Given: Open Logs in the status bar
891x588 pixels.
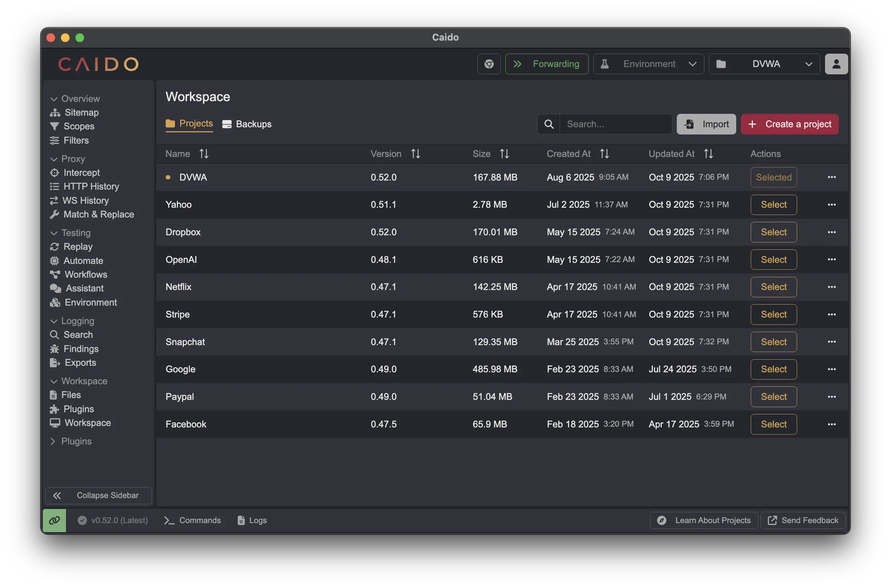Looking at the screenshot, I should 252,521.
